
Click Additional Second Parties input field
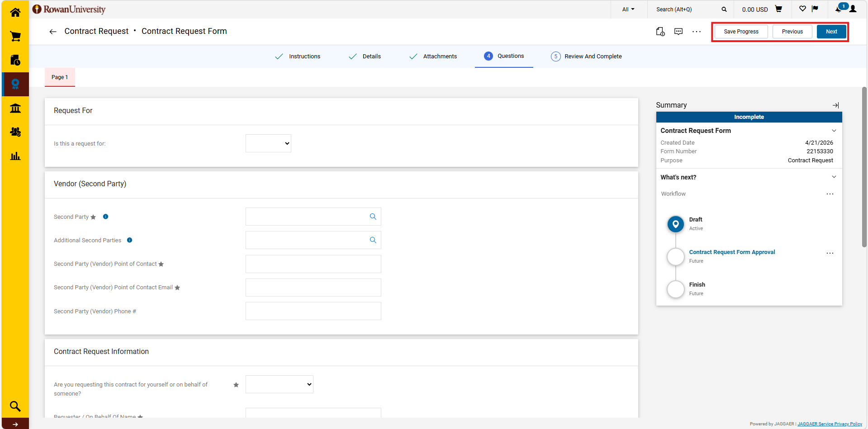point(313,240)
